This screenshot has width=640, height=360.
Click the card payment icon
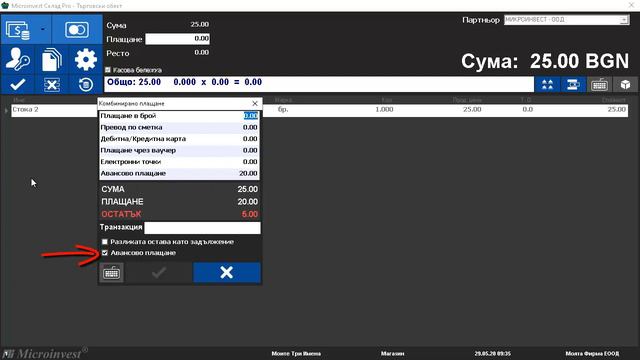[x=77, y=30]
